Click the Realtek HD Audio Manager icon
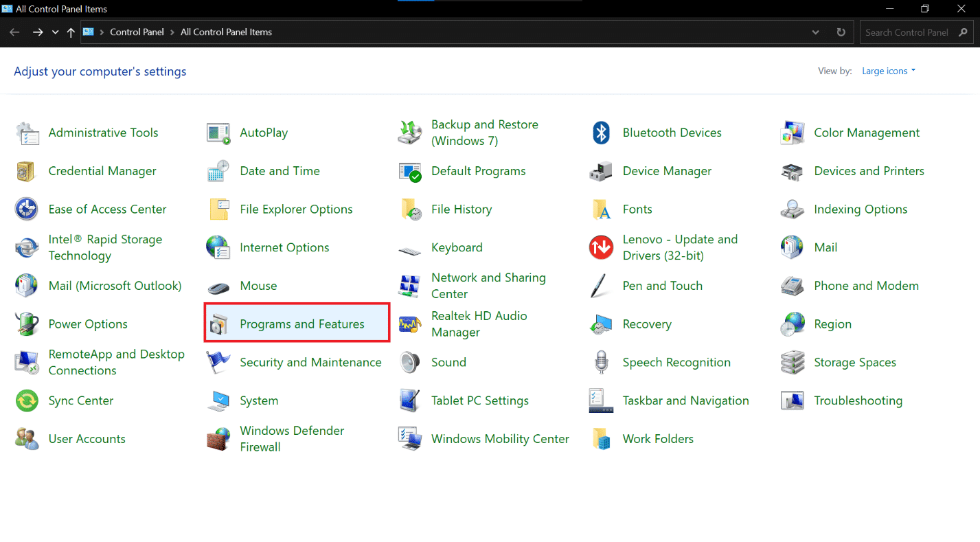Screen dimensions: 980x542 coord(410,324)
